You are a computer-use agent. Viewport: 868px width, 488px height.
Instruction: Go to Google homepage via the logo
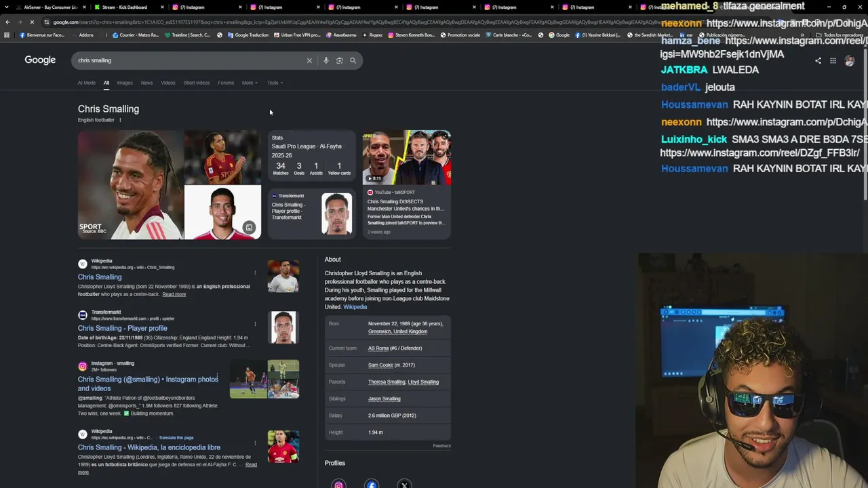coord(40,60)
